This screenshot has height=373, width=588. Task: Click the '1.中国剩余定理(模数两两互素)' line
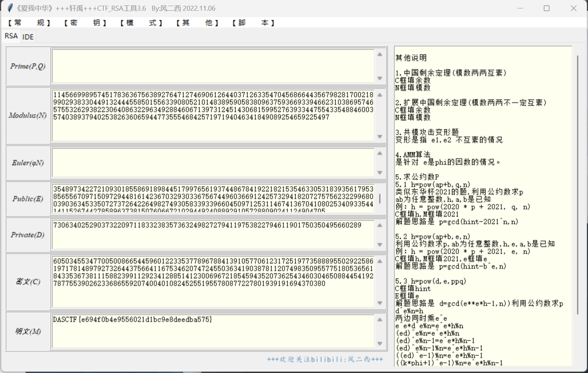pos(451,73)
